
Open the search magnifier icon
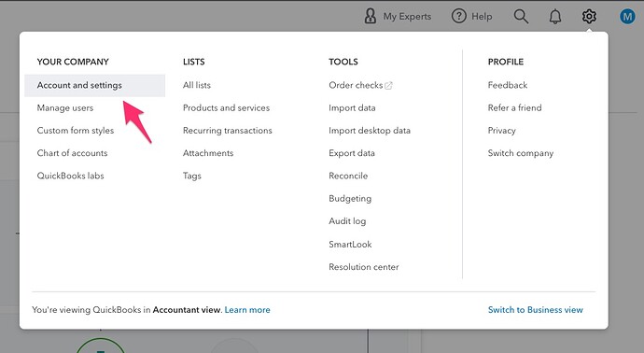coord(521,17)
